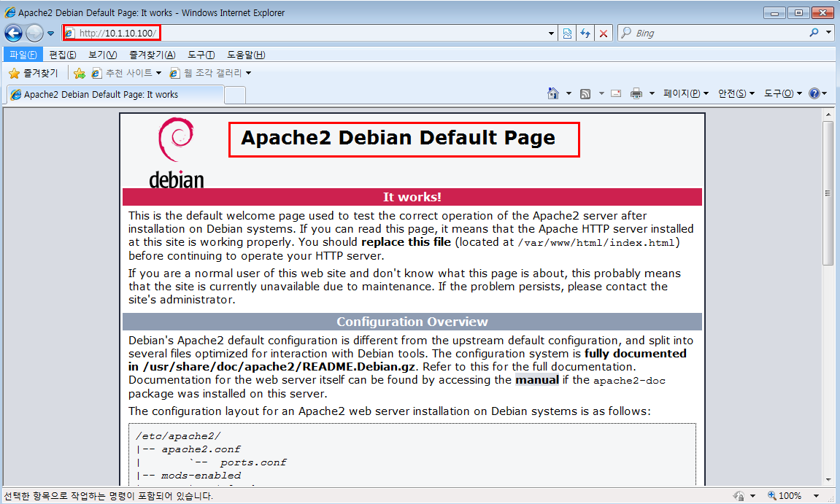Expand the feeds dropdown arrow
Screen dimensions: 840x504
601,93
